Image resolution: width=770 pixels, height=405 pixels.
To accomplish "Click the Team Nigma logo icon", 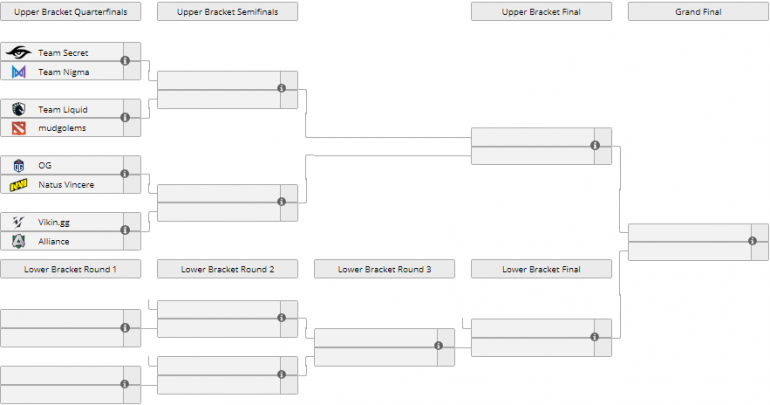I will 19,71.
